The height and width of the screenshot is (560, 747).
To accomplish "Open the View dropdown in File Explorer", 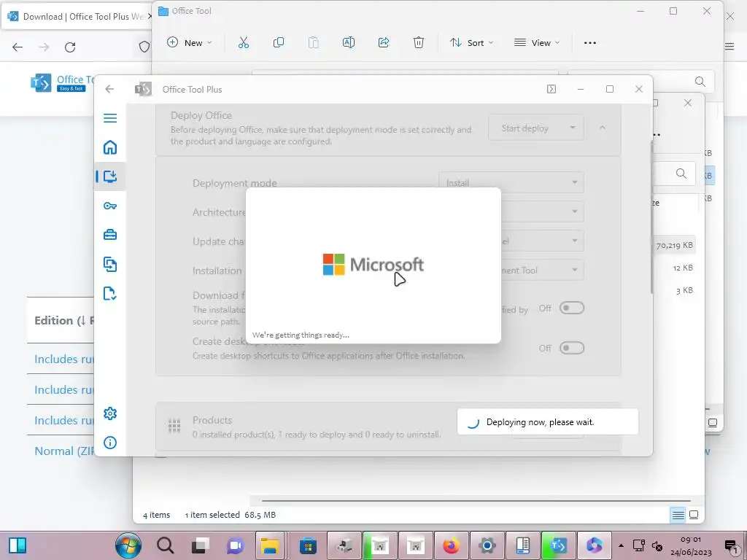I will (x=537, y=43).
